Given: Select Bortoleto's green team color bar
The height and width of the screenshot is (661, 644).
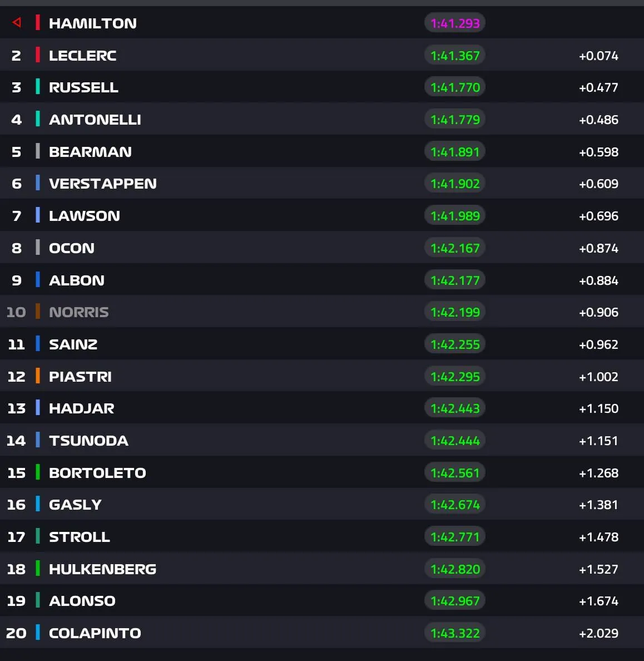Looking at the screenshot, I should pyautogui.click(x=37, y=472).
